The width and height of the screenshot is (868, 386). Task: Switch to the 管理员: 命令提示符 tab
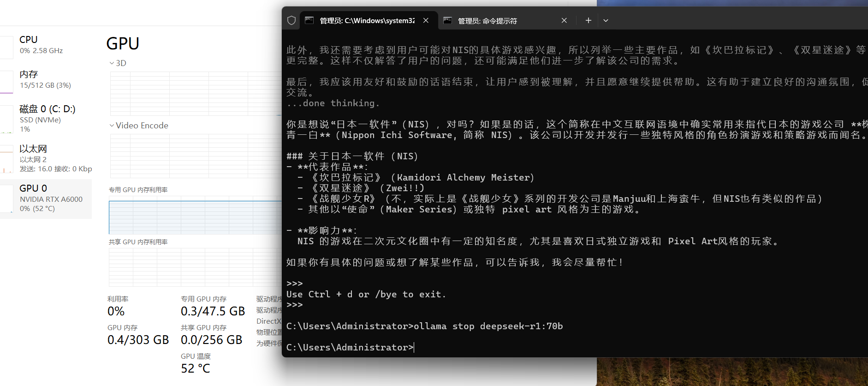click(x=506, y=20)
